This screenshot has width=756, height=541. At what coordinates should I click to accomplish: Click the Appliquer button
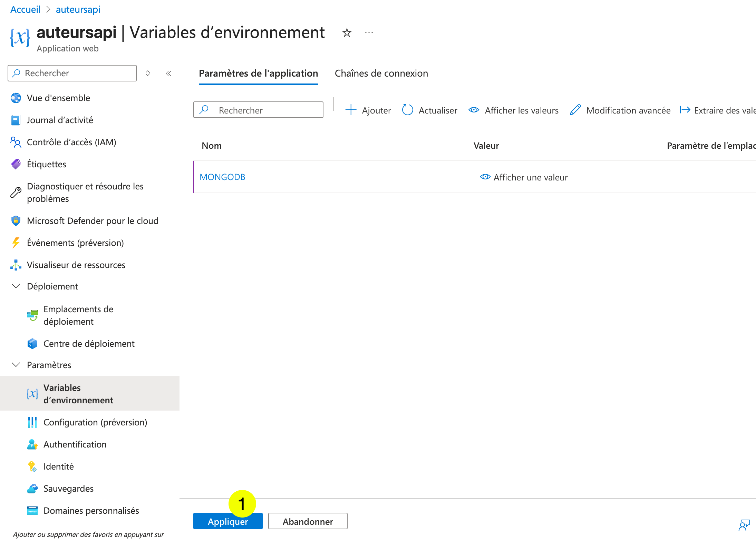coord(227,521)
